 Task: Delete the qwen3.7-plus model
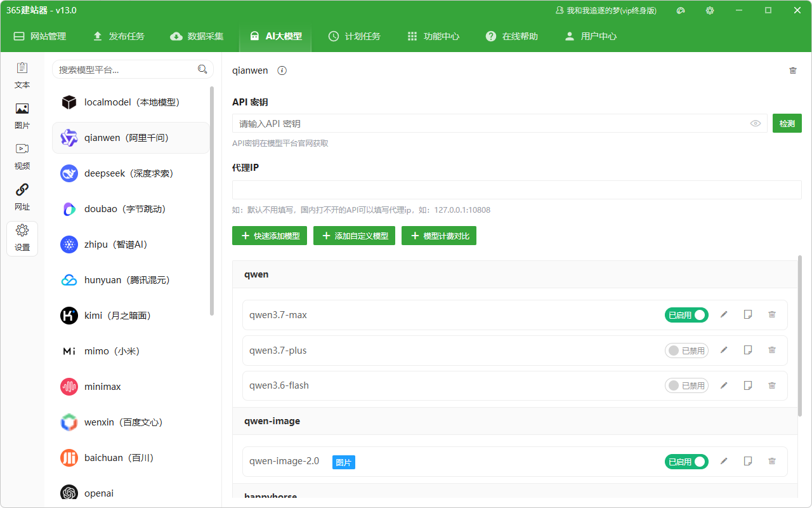tap(772, 350)
